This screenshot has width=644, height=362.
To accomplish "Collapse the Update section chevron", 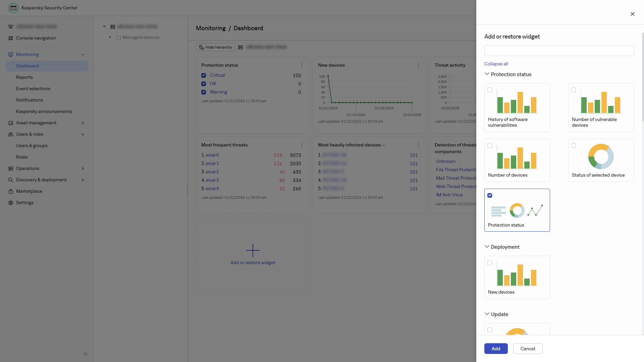I will pyautogui.click(x=487, y=314).
